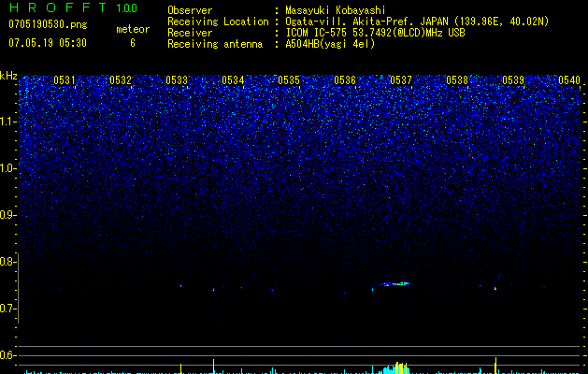Click the Observer label

tap(190, 10)
